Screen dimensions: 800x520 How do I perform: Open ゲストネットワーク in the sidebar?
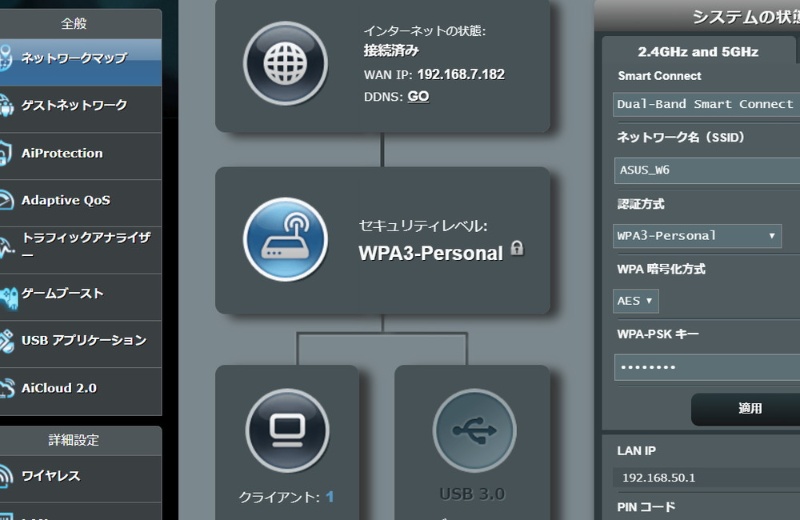(x=80, y=105)
